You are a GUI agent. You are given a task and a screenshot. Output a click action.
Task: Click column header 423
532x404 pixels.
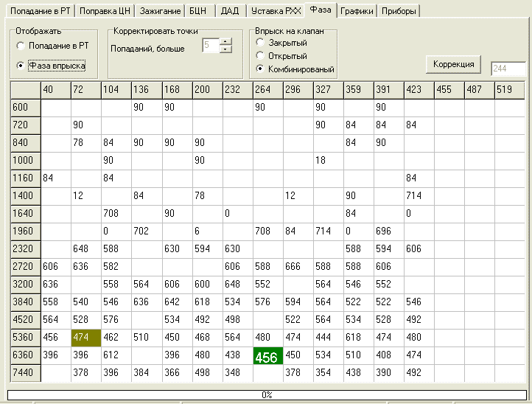(419, 90)
